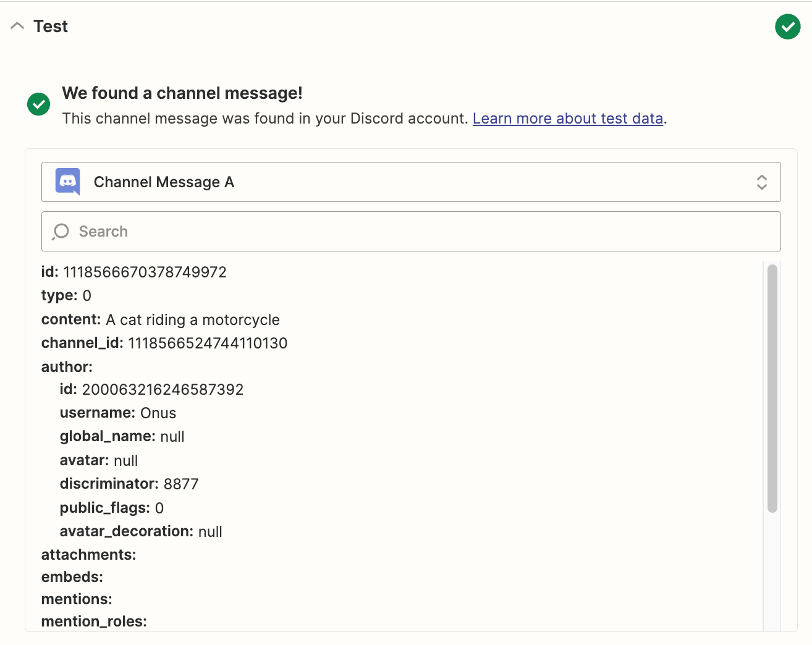Collapse the Test section chevron
This screenshot has width=812, height=645.
pos(17,26)
